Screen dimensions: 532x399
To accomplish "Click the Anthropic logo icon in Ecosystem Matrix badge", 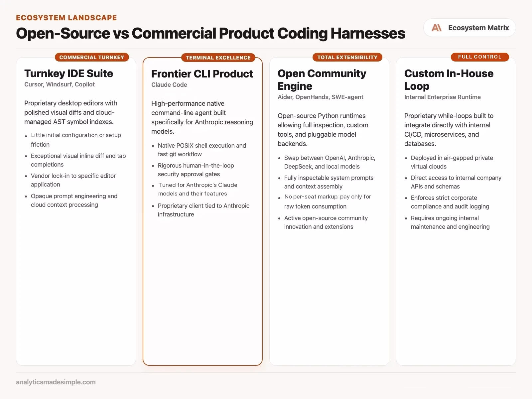I will (437, 28).
